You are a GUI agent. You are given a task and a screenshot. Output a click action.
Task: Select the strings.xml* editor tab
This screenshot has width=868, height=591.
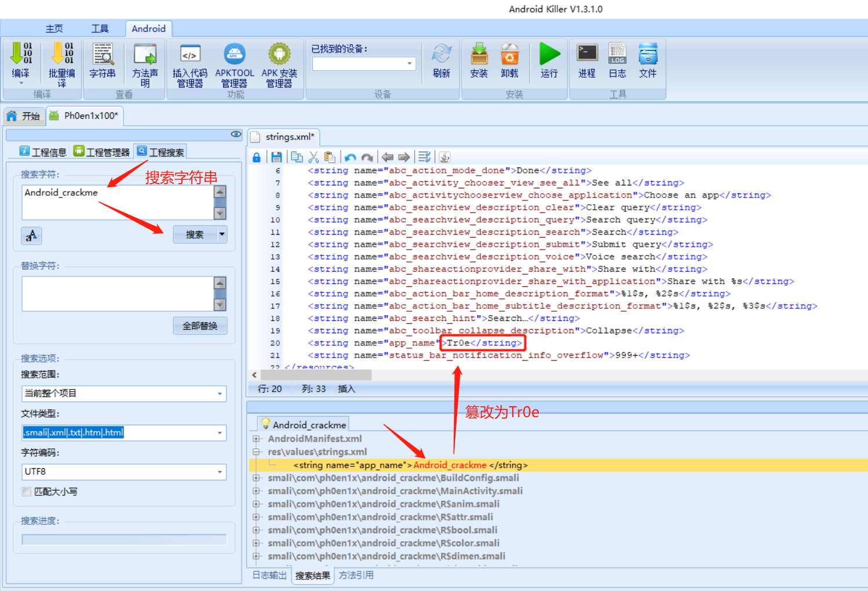coord(283,137)
